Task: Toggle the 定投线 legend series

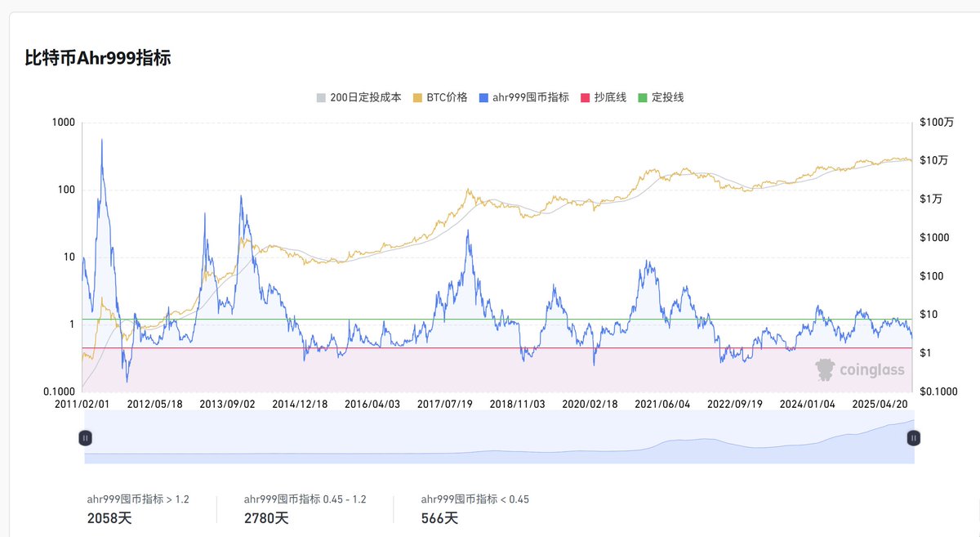Action: [660, 97]
